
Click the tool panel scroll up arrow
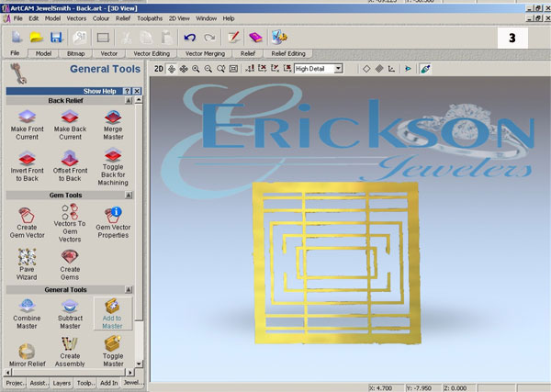pos(139,100)
